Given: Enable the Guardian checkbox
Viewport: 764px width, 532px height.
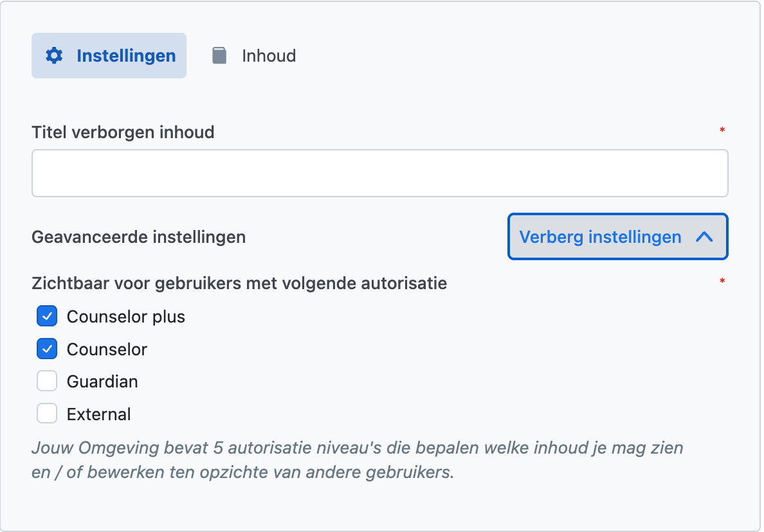Looking at the screenshot, I should coord(47,382).
